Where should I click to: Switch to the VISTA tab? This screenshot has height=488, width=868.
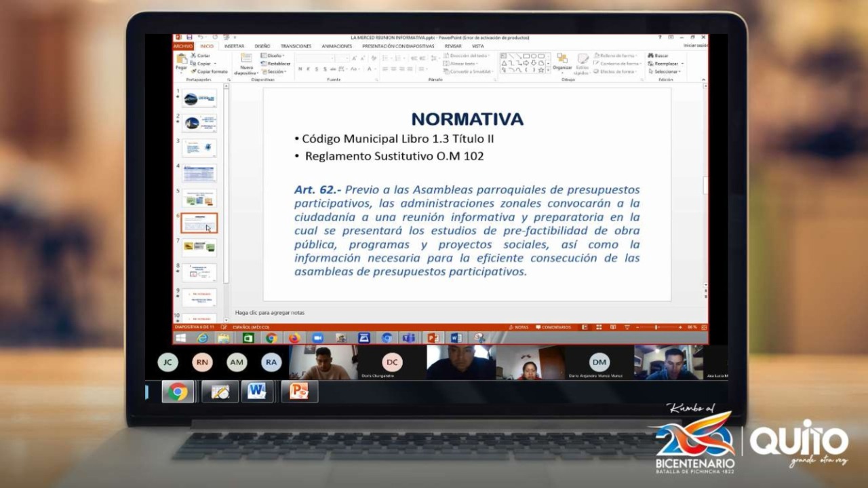(x=478, y=46)
